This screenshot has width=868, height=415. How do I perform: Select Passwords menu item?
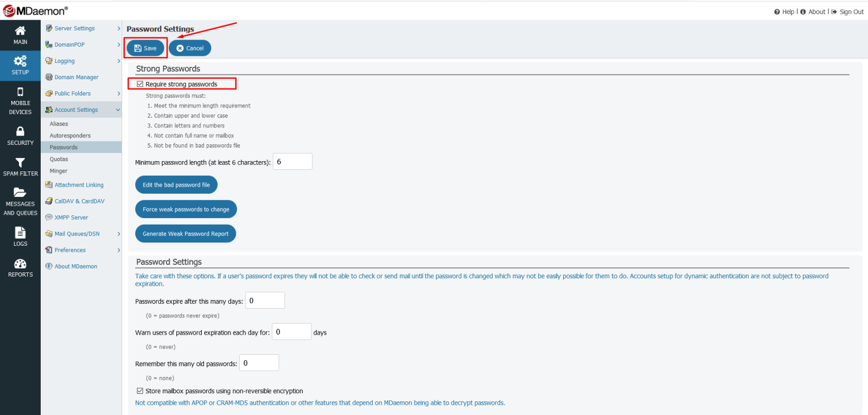click(x=81, y=147)
